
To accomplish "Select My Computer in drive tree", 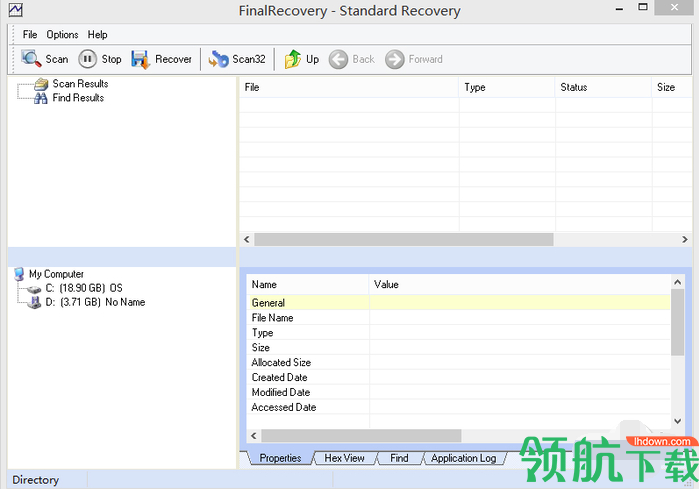I will click(56, 274).
